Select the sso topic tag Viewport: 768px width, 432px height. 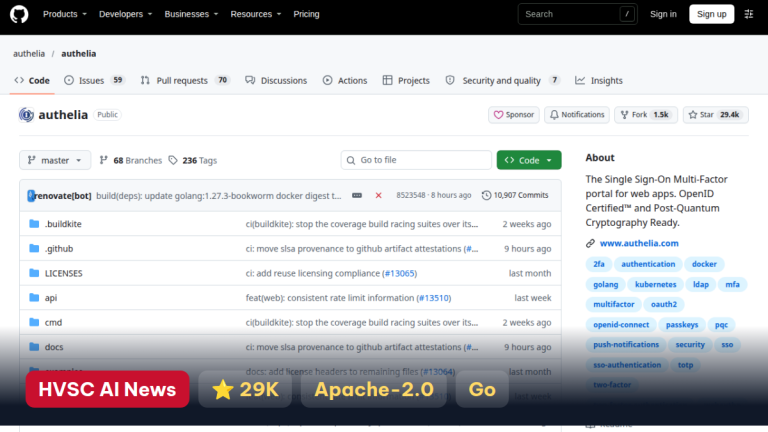pos(727,345)
